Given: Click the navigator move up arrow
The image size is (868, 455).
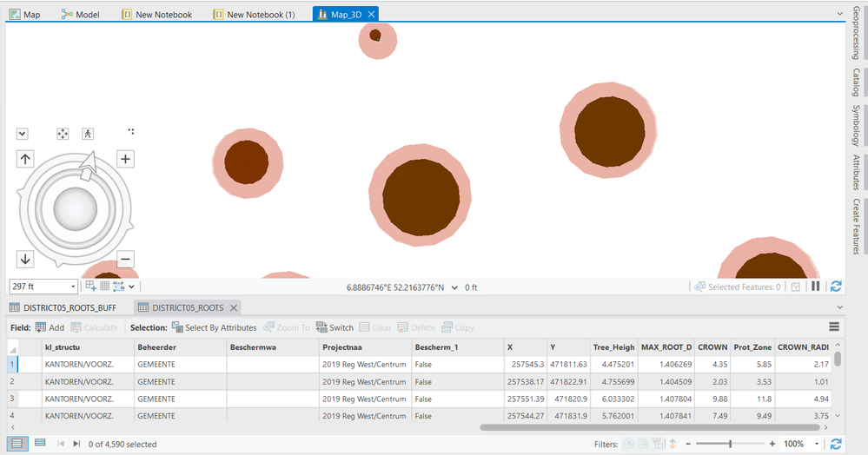Looking at the screenshot, I should pyautogui.click(x=25, y=159).
